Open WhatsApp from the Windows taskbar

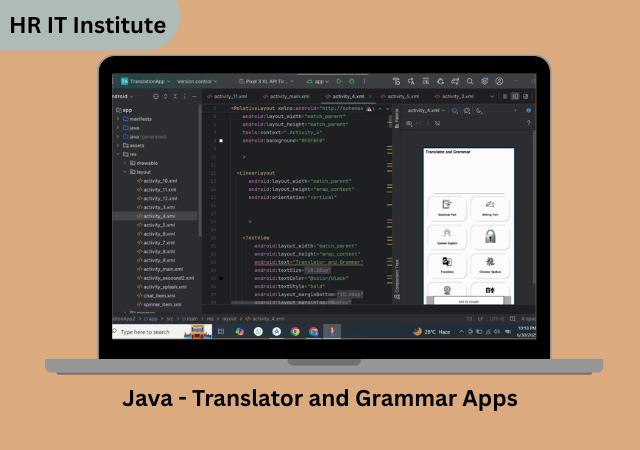(x=258, y=332)
